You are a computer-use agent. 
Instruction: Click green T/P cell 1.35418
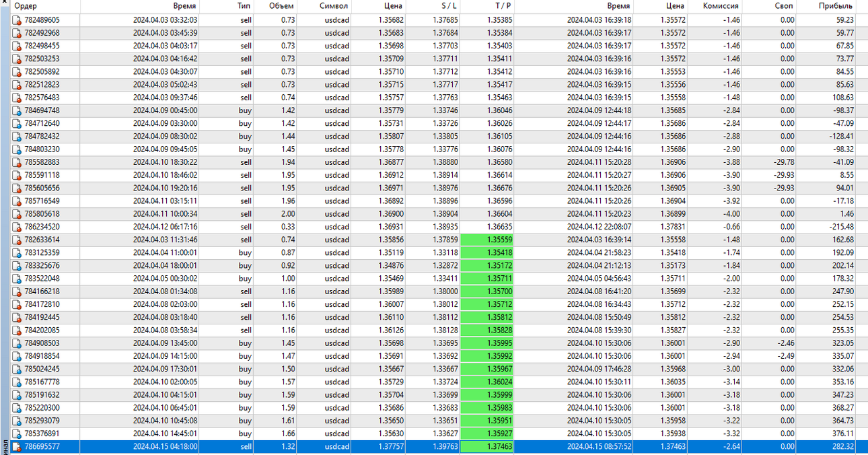(486, 253)
